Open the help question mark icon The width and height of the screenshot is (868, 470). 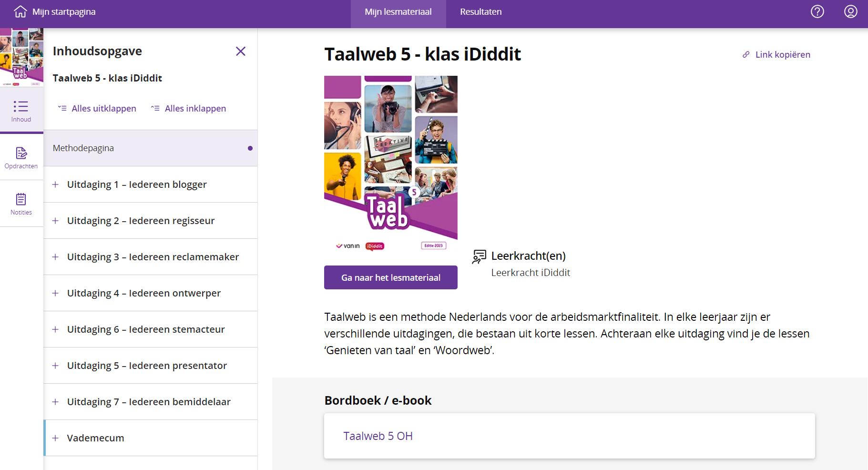pyautogui.click(x=817, y=11)
